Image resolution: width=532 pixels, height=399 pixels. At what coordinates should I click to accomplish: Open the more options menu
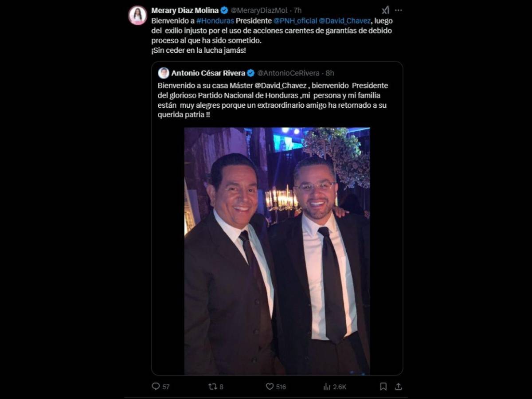coord(399,10)
